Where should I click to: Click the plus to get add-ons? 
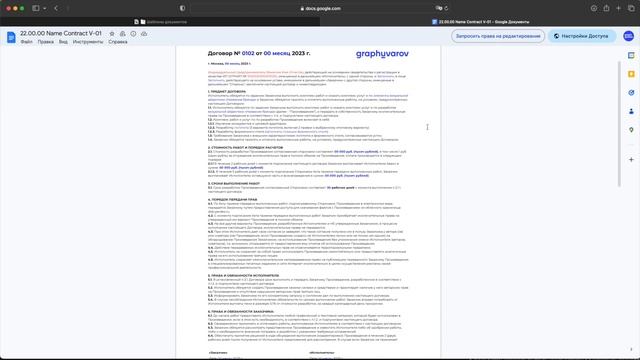coord(631,160)
